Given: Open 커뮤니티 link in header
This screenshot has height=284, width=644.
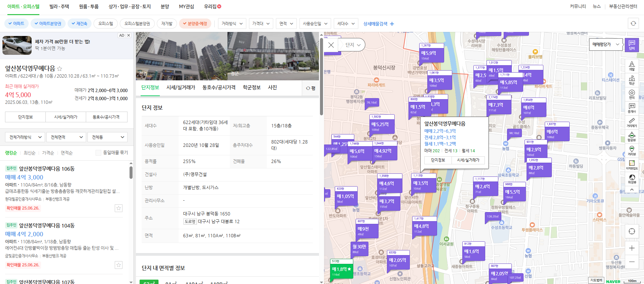Looking at the screenshot, I should point(578,6).
